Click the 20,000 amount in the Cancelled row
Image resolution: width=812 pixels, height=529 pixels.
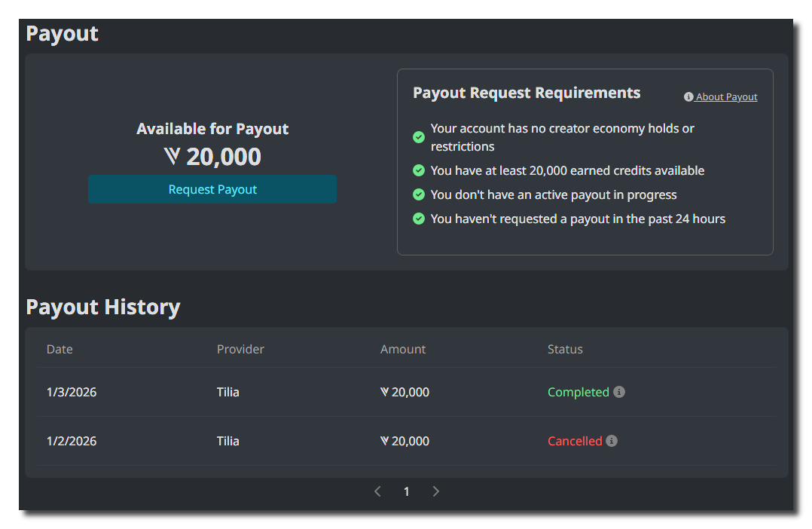click(404, 441)
